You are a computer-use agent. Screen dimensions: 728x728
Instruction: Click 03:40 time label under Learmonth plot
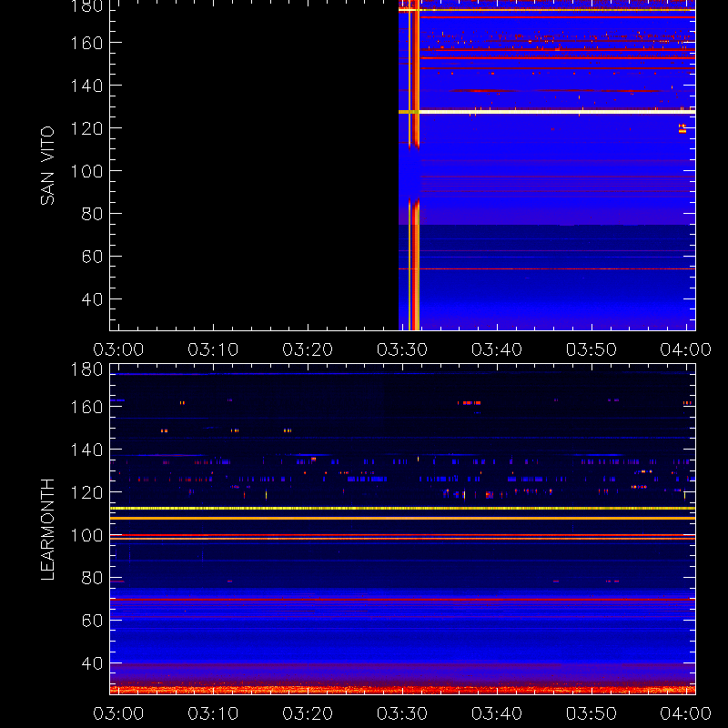(497, 713)
